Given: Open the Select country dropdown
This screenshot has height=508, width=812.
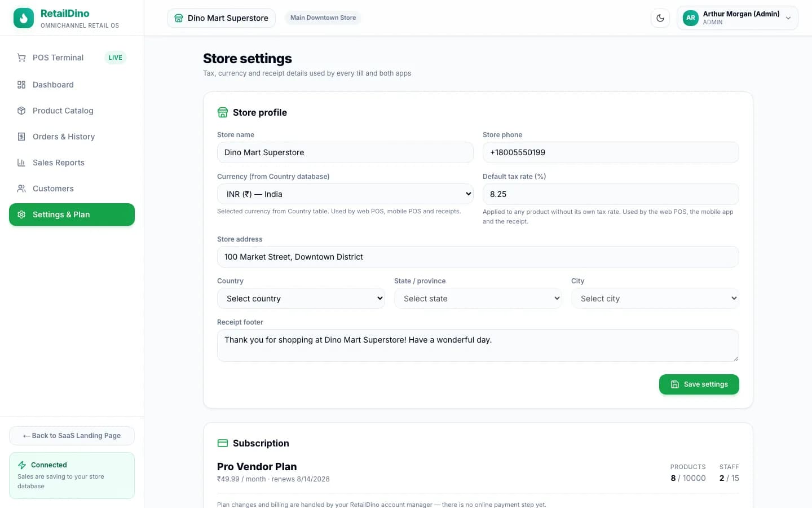Looking at the screenshot, I should coord(301,299).
